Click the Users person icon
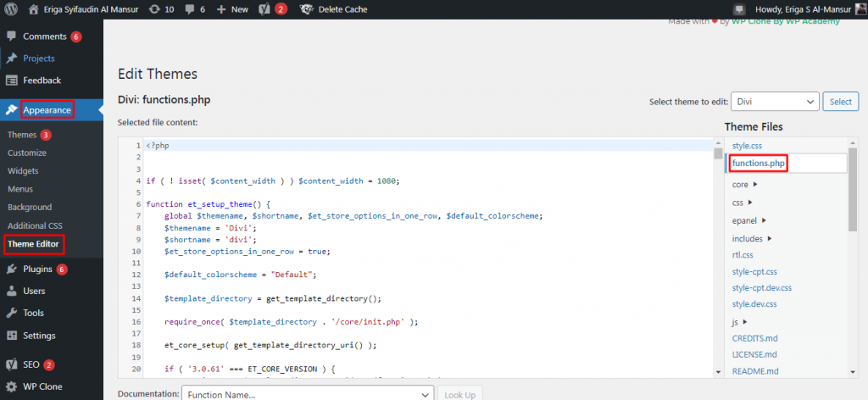The image size is (868, 400). click(11, 291)
